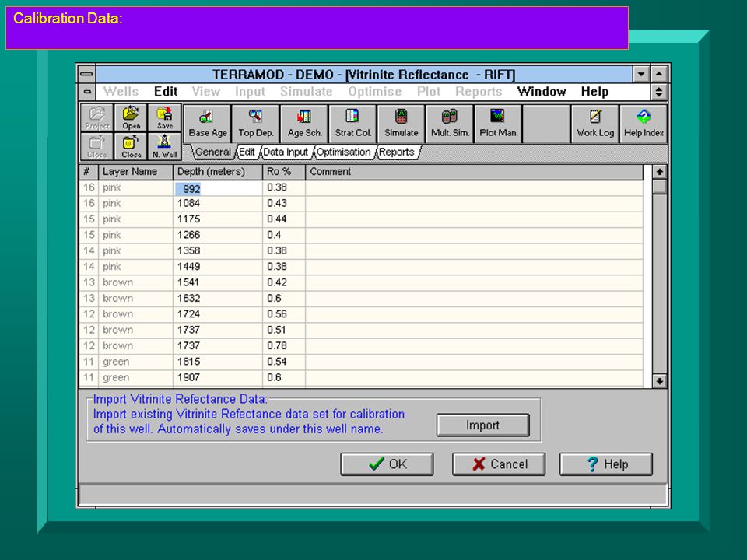Click the Close well toolbar icon
The image size is (747, 560).
click(131, 146)
